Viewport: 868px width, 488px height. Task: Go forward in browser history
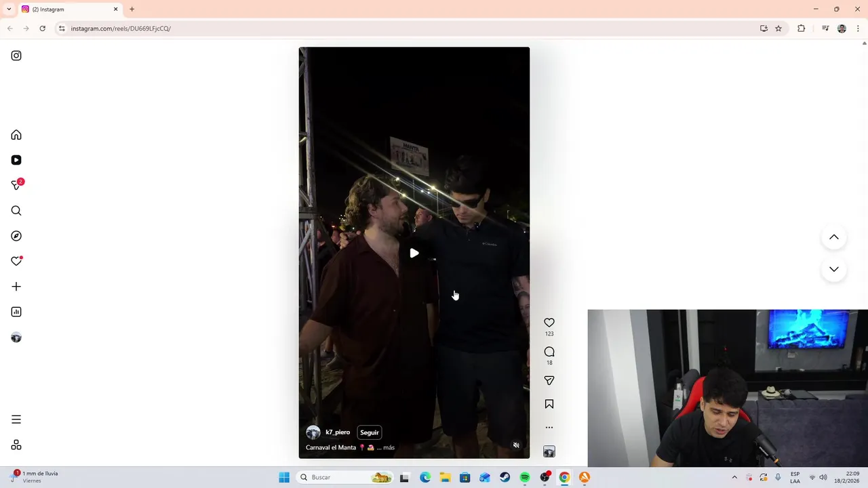[x=26, y=28]
